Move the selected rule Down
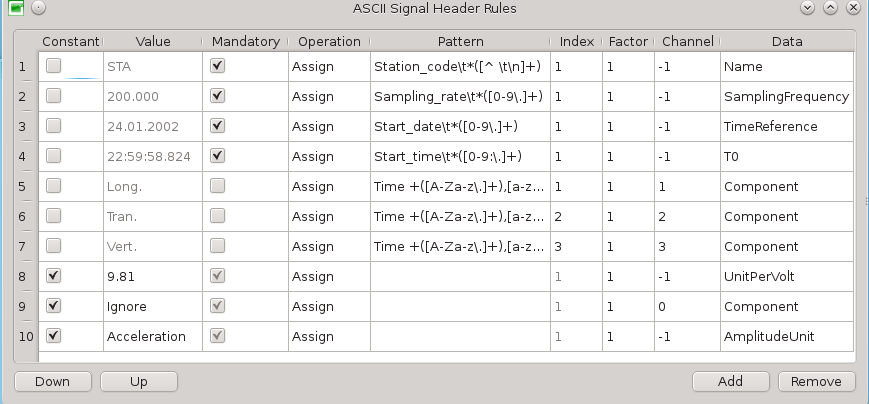869x404 pixels. click(52, 381)
